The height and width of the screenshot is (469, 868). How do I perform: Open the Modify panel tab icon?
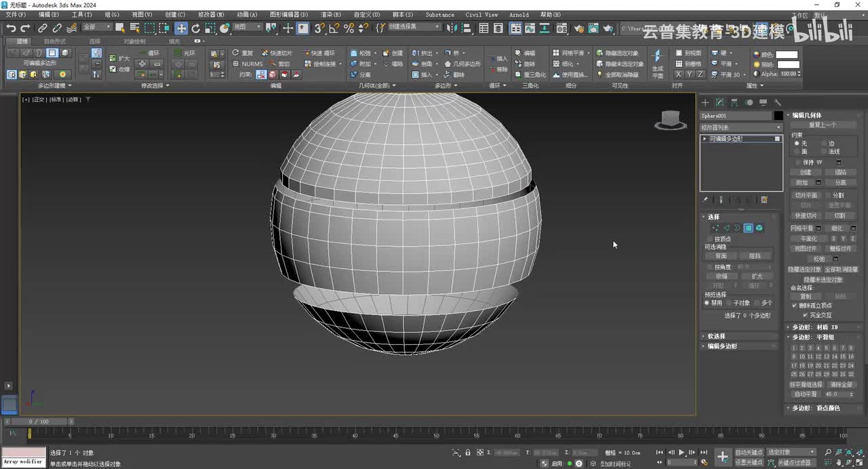click(719, 102)
